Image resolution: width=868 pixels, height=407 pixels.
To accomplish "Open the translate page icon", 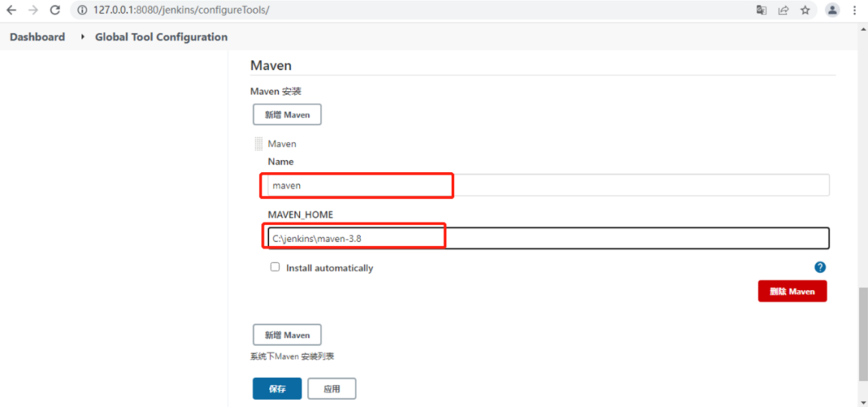I will tap(761, 10).
